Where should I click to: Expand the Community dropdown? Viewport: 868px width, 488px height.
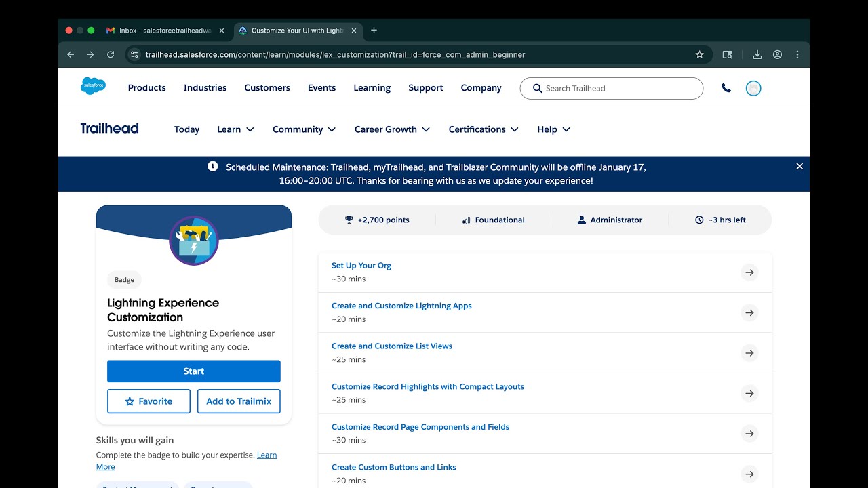point(304,129)
